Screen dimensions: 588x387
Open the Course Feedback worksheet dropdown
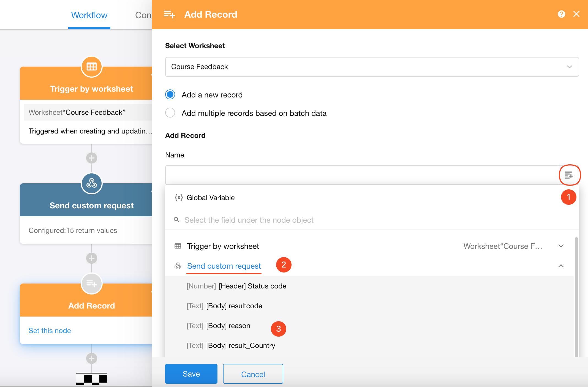click(x=372, y=67)
